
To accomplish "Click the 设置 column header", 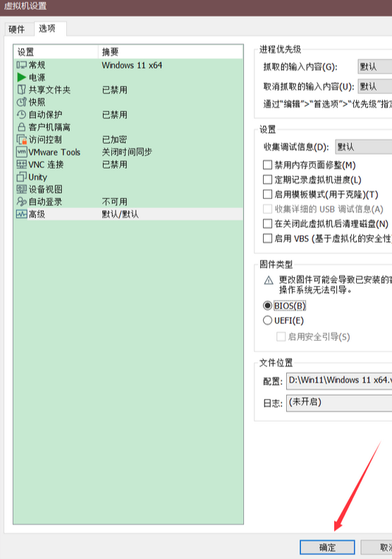I will 56,52.
